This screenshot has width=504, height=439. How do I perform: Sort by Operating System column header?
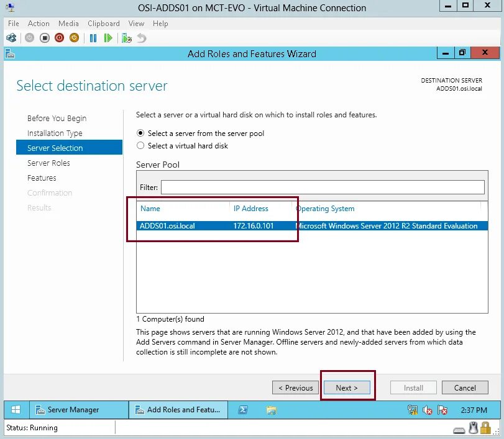click(x=325, y=208)
